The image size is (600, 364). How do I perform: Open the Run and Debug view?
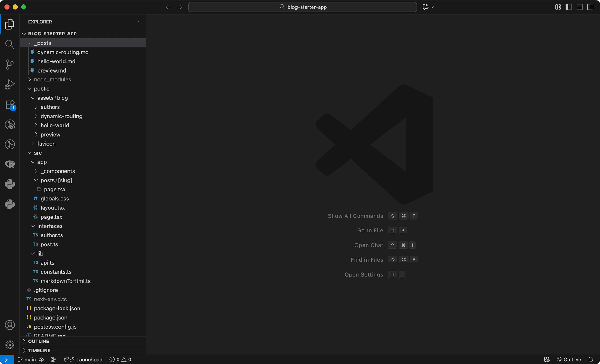(10, 84)
